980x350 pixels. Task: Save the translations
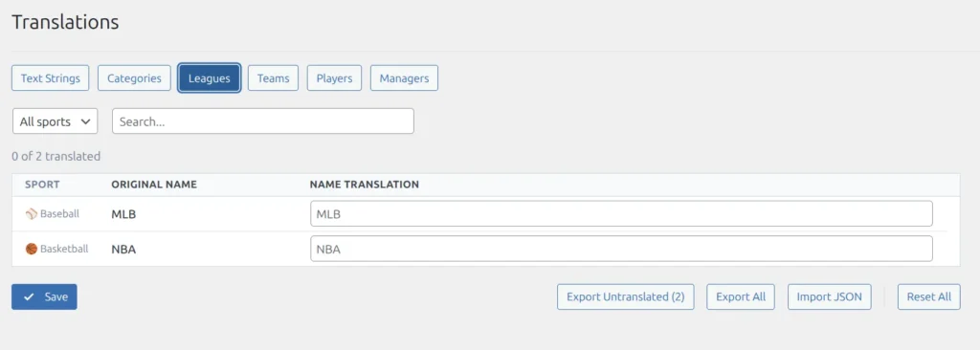coord(44,296)
